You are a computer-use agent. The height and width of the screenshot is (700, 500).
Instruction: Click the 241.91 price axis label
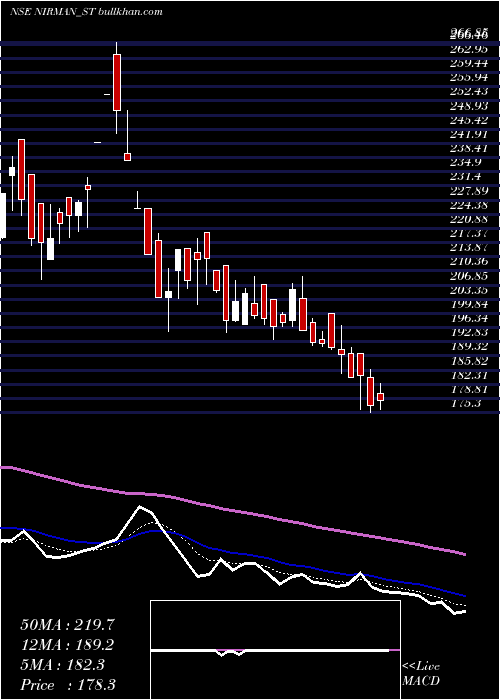[x=468, y=134]
